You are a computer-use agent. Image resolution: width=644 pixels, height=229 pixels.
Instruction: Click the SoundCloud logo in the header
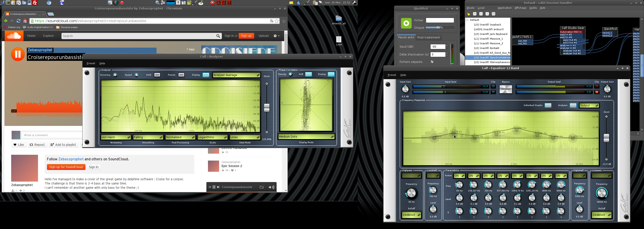click(14, 36)
